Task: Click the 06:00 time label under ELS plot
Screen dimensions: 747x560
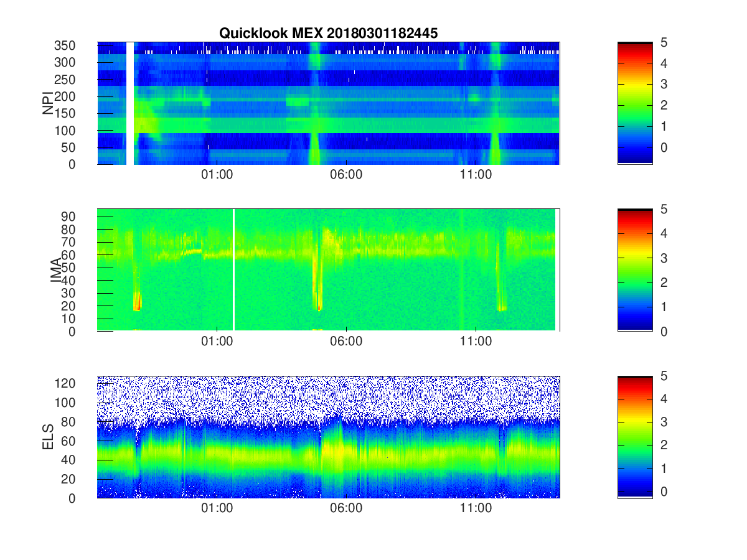Action: click(346, 508)
